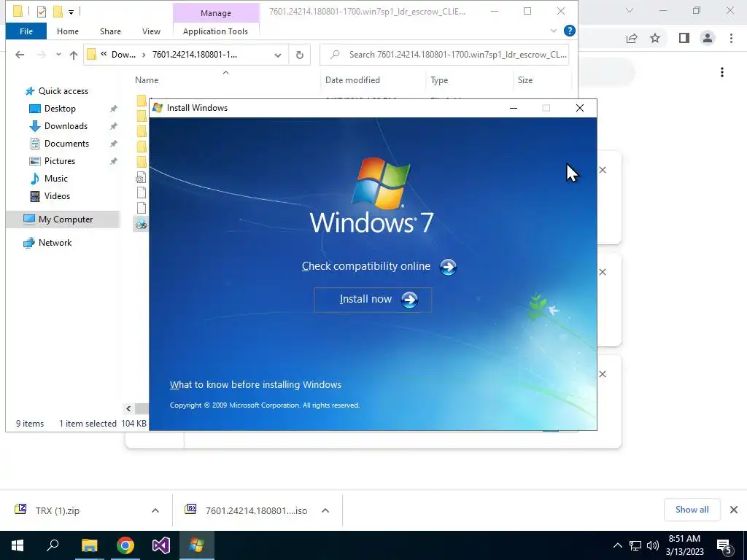
Task: Open quick access toolbar customize dropdown
Action: coord(71,12)
